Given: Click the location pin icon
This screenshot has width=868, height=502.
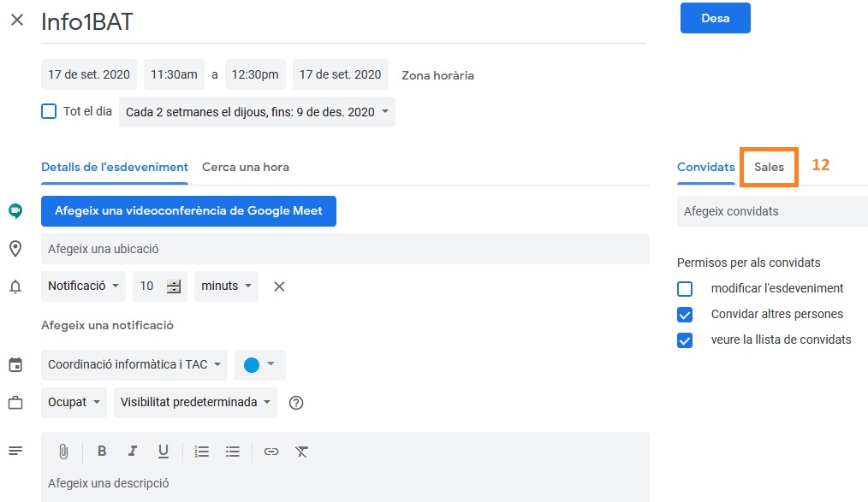Looking at the screenshot, I should pyautogui.click(x=15, y=249).
